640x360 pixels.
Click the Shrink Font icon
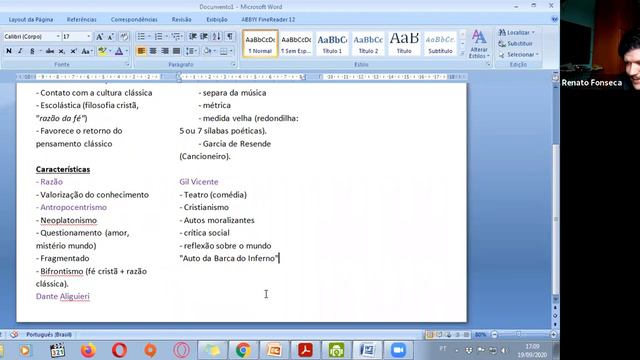[x=111, y=37]
